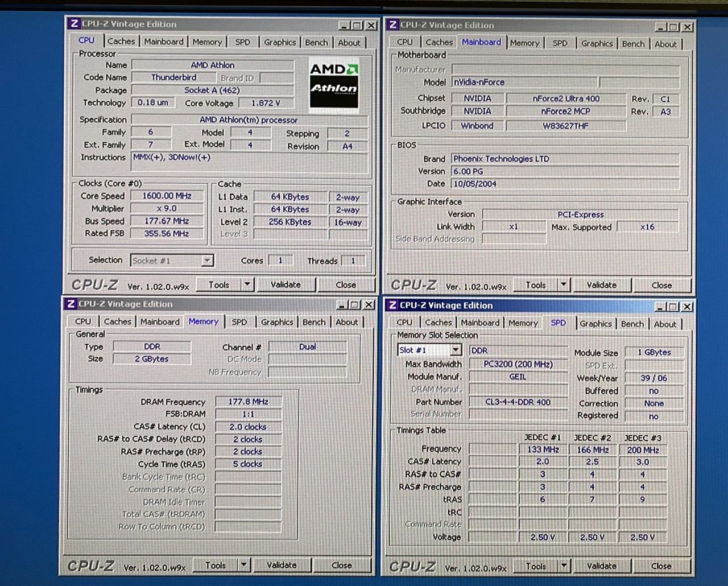Go to the Graphics tab in the Mainboard window
Screen dimensions: 728x586
click(x=597, y=43)
